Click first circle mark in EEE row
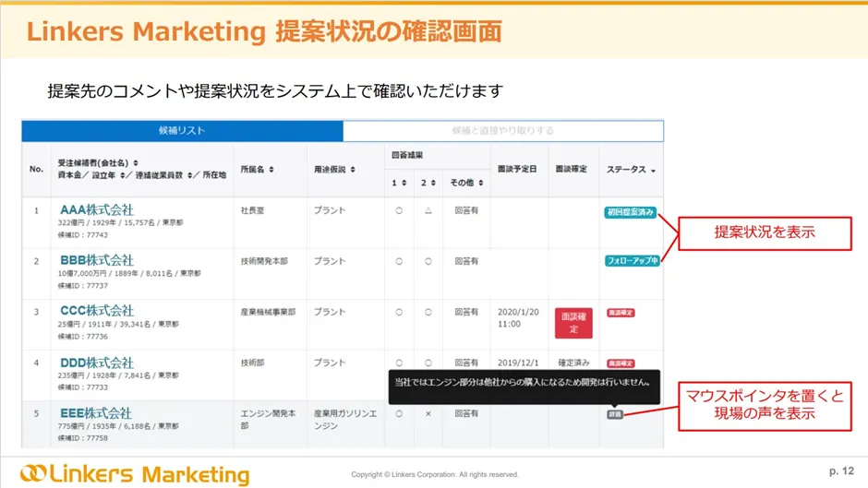The width and height of the screenshot is (868, 488). pyautogui.click(x=399, y=413)
